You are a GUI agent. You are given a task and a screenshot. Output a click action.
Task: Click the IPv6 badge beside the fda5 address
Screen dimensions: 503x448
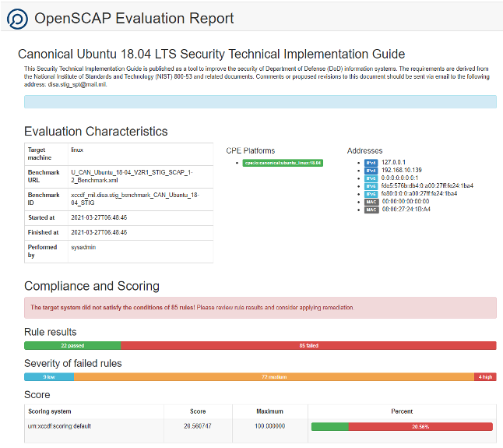pos(371,186)
